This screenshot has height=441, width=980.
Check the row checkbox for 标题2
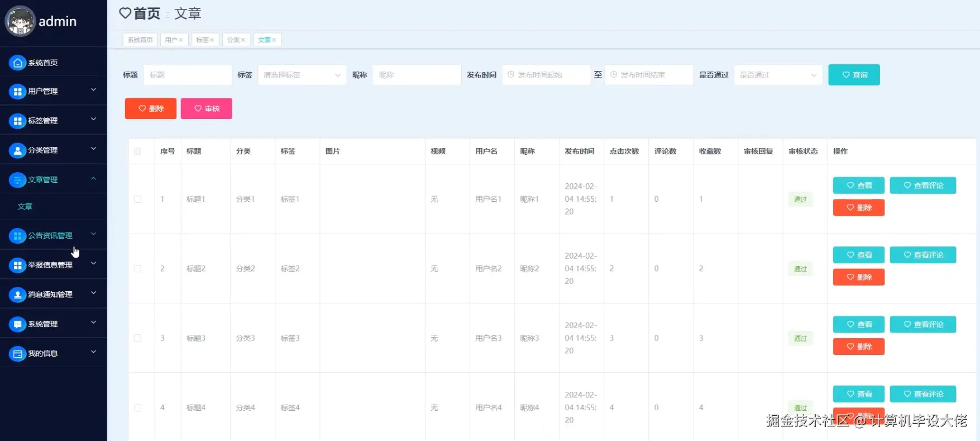click(137, 269)
